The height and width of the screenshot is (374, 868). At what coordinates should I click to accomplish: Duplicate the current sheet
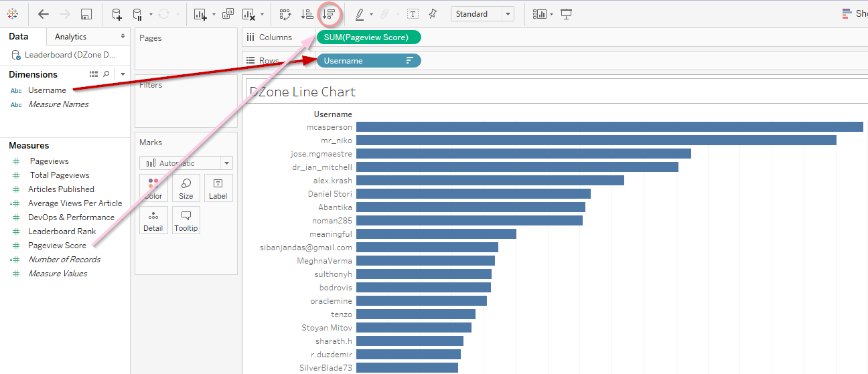[228, 13]
